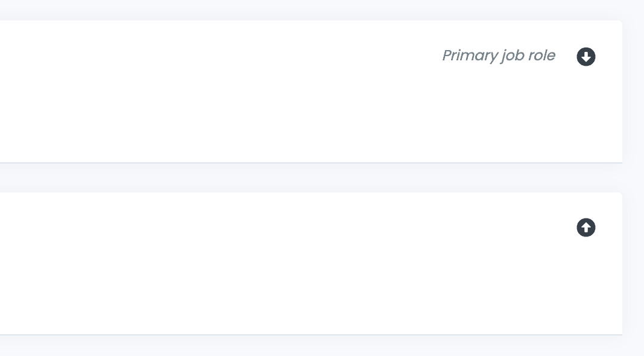Click the gray gap between the two cards
The height and width of the screenshot is (356, 644).
301,178
